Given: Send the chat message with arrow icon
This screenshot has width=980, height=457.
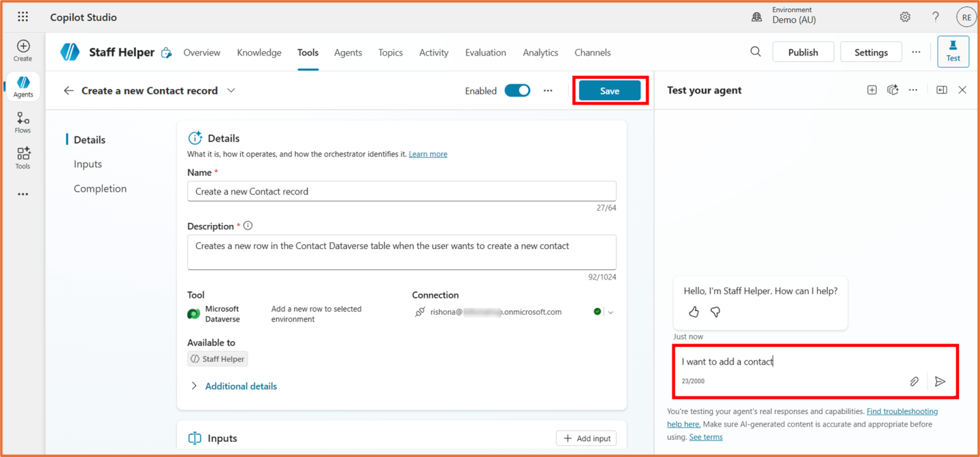Looking at the screenshot, I should tap(940, 382).
